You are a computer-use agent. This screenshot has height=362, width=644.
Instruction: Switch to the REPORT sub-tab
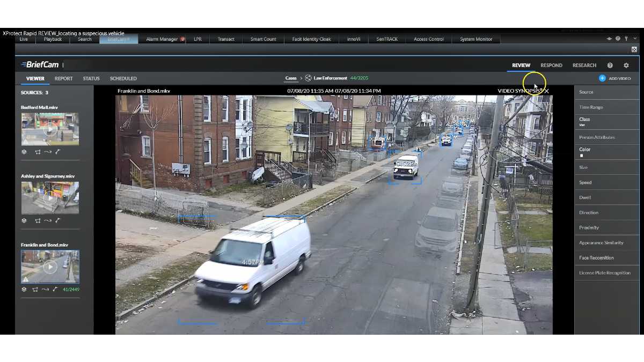(63, 78)
